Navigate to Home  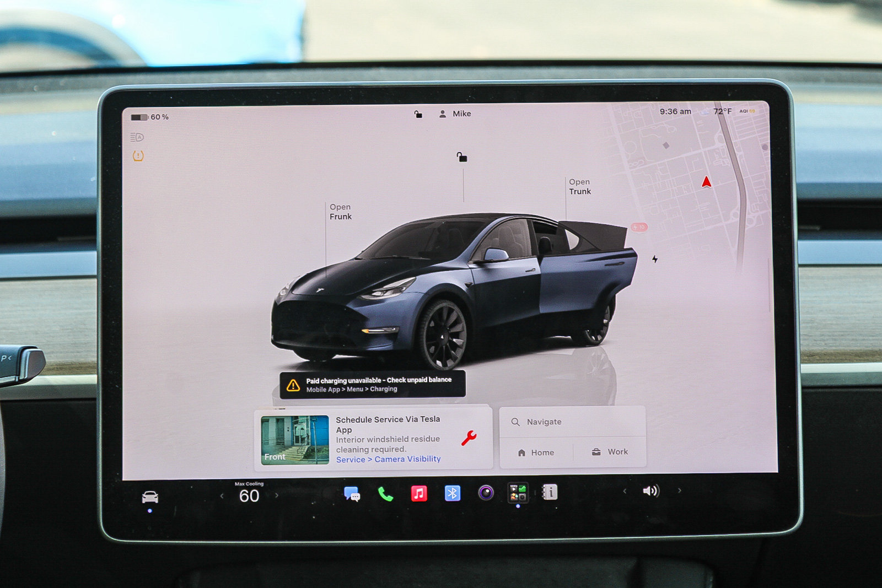click(536, 452)
